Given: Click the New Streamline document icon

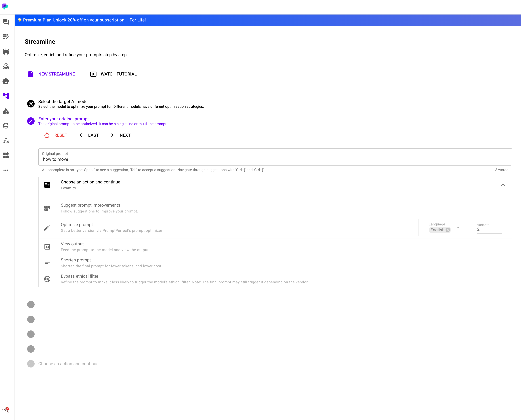Looking at the screenshot, I should point(31,74).
